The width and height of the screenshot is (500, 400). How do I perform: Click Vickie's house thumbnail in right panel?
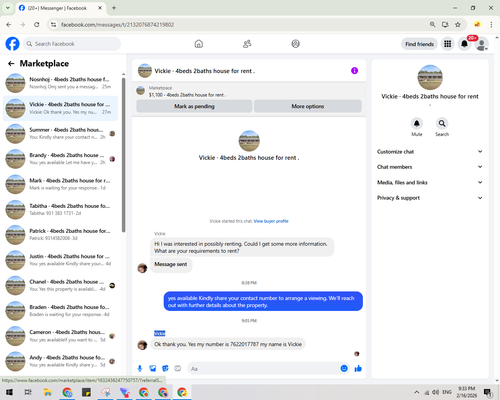coord(430,77)
